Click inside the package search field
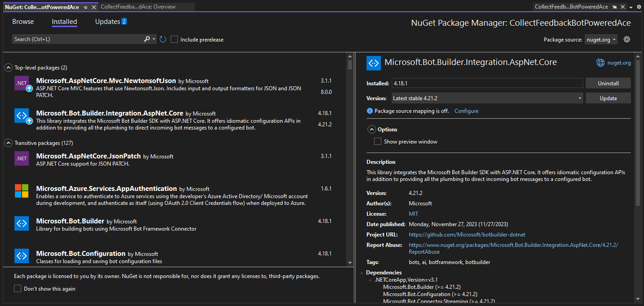 pyautogui.click(x=77, y=39)
